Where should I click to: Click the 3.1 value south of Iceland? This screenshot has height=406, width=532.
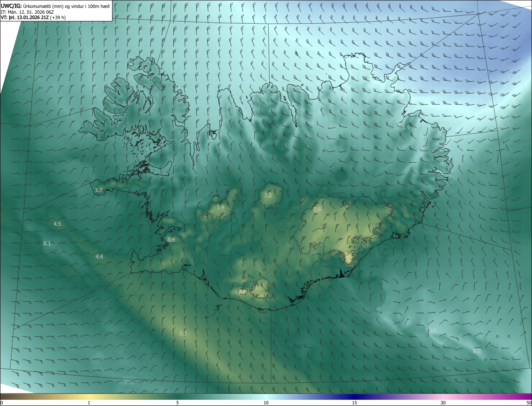pyautogui.click(x=183, y=333)
